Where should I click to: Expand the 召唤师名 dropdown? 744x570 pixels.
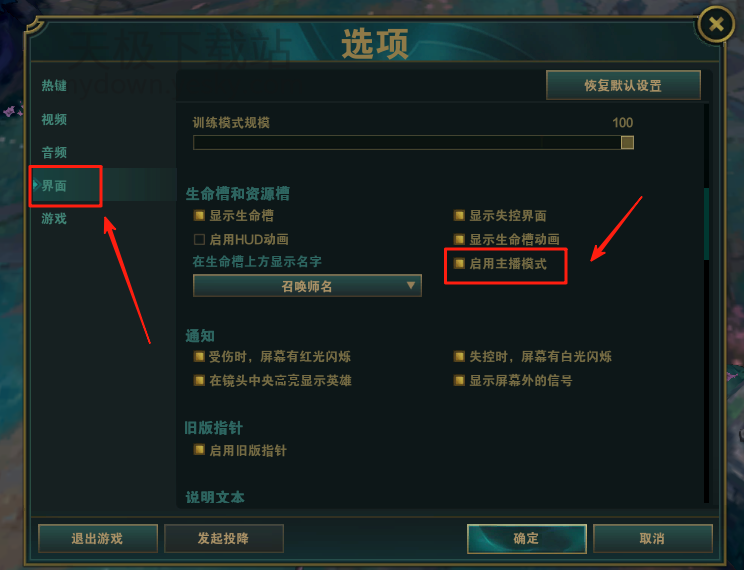tap(307, 286)
